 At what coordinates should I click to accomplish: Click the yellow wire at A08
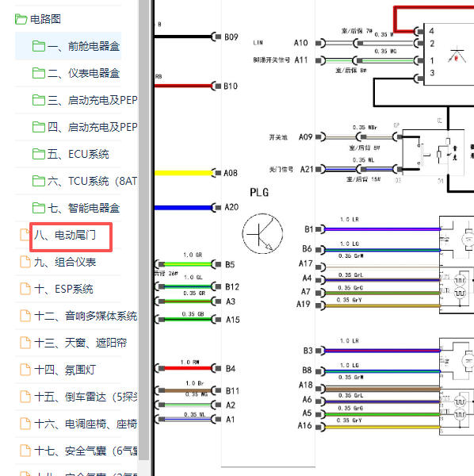pos(183,173)
